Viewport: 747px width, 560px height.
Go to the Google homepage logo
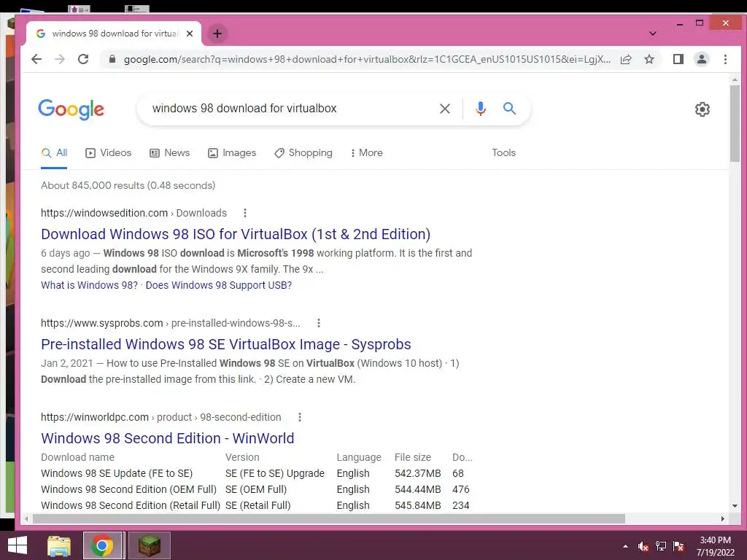click(x=71, y=109)
